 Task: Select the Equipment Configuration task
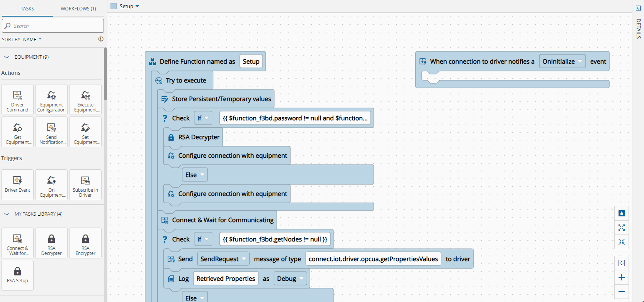pyautogui.click(x=51, y=100)
